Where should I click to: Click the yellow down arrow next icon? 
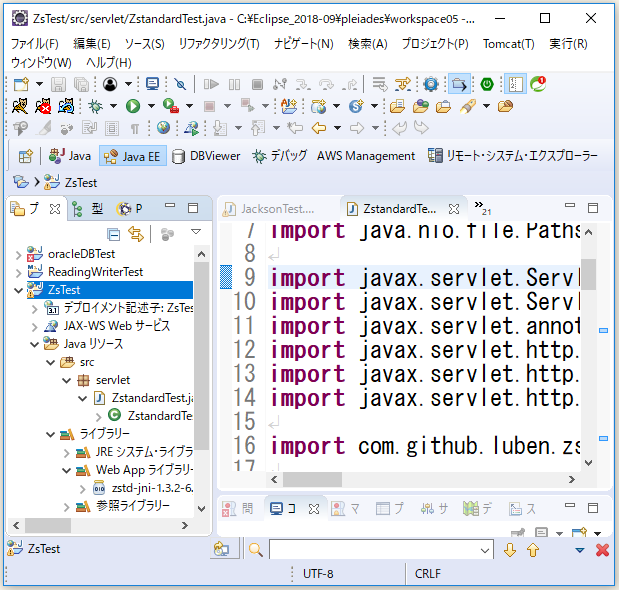click(x=510, y=550)
